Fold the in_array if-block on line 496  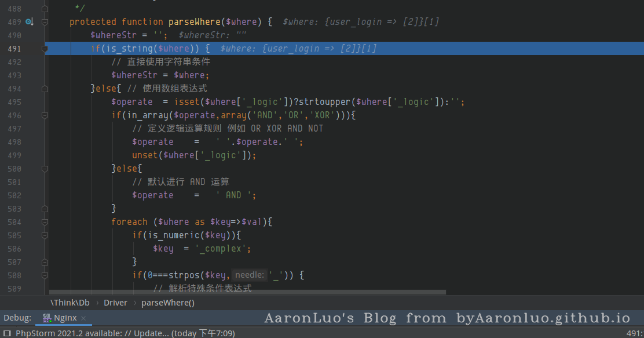point(45,115)
